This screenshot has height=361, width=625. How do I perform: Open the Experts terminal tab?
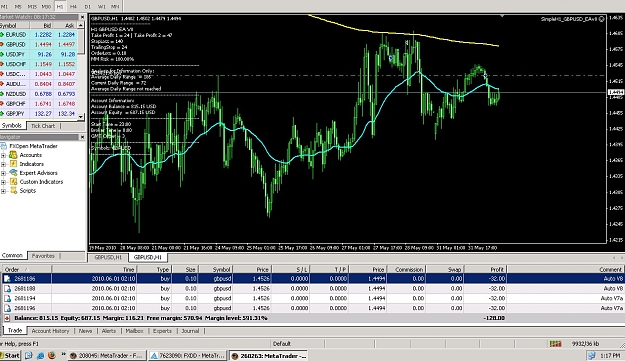[162, 331]
